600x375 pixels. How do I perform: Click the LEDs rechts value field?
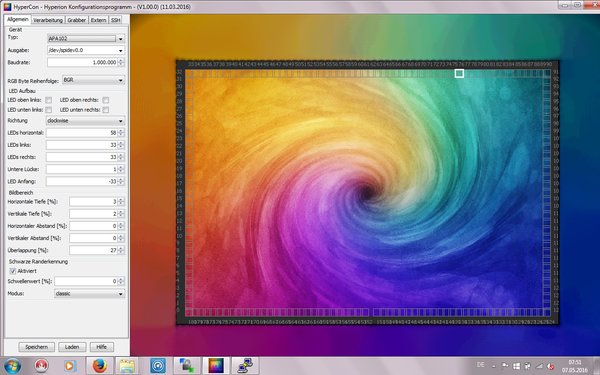click(82, 157)
